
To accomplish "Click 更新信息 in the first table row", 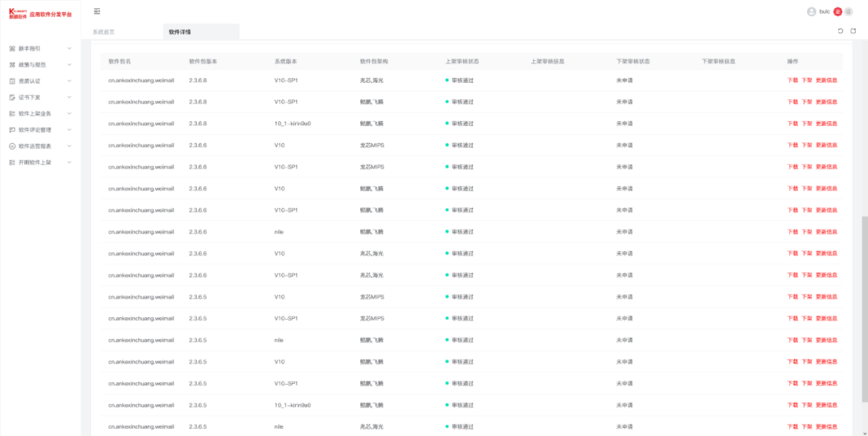I will click(x=826, y=80).
